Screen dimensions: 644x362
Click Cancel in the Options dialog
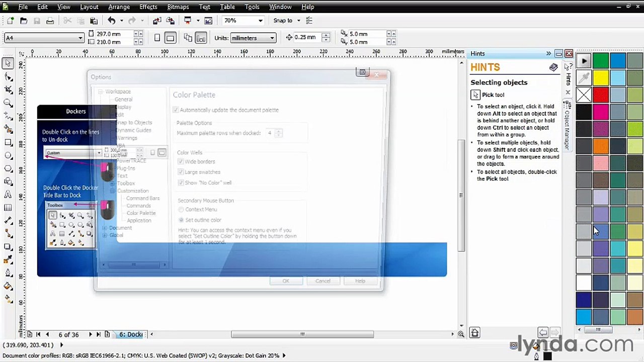tap(323, 281)
